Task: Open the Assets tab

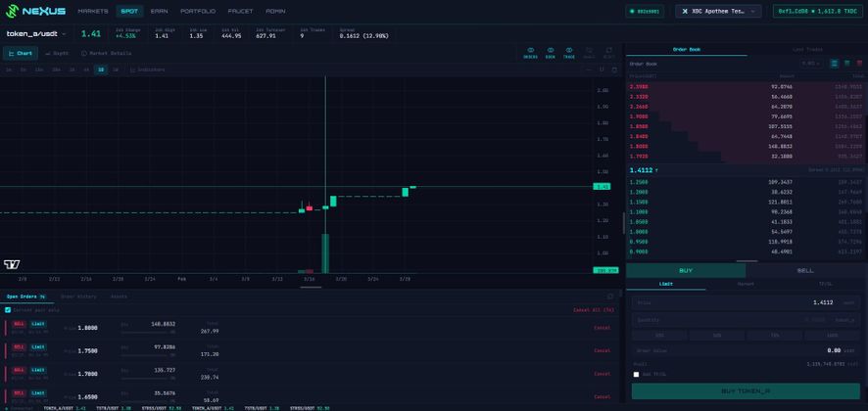Action: [x=119, y=297]
